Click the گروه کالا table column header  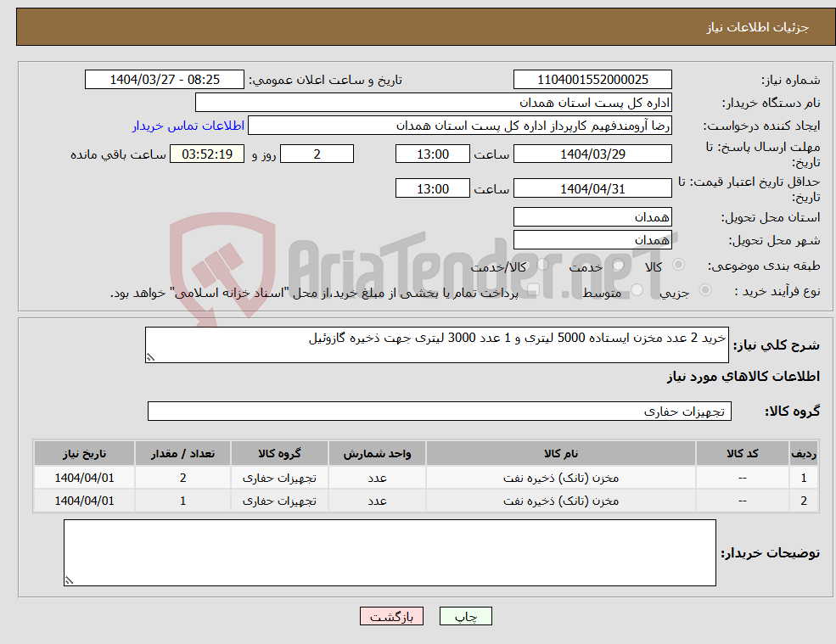(x=279, y=454)
